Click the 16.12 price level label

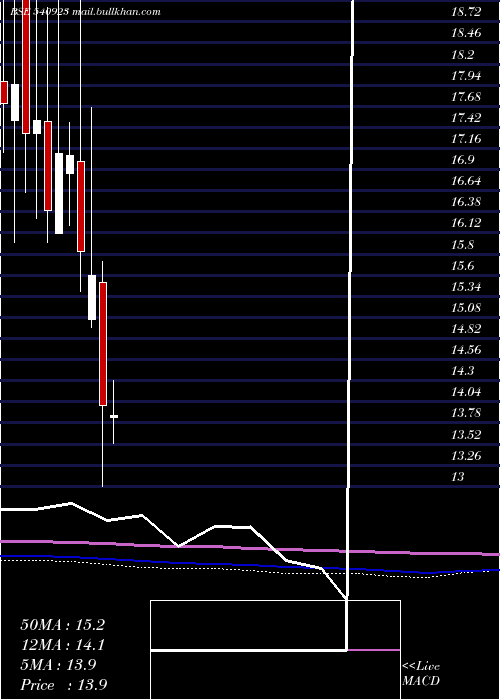466,223
